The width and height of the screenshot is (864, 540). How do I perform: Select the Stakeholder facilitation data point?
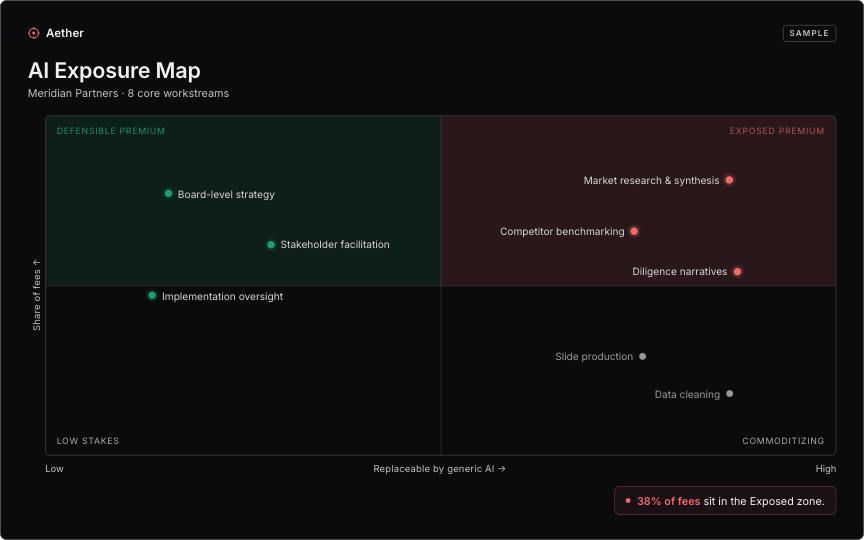tap(271, 245)
